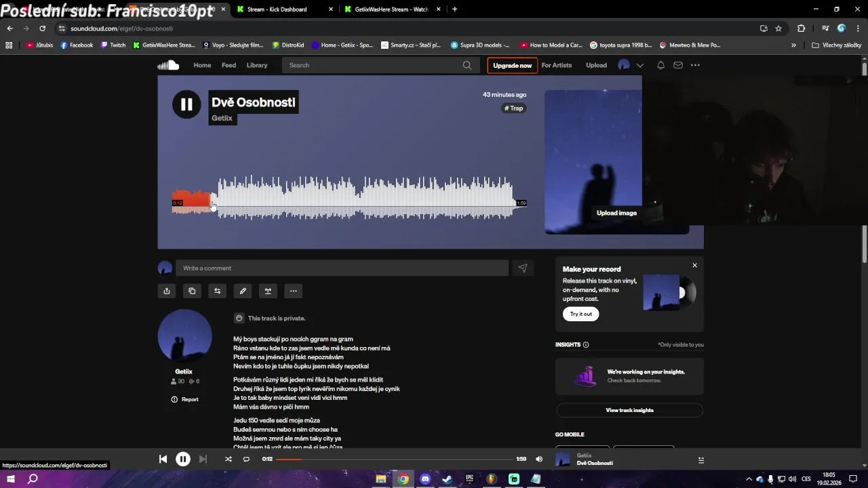Pause the track with the large pause button

[x=186, y=104]
